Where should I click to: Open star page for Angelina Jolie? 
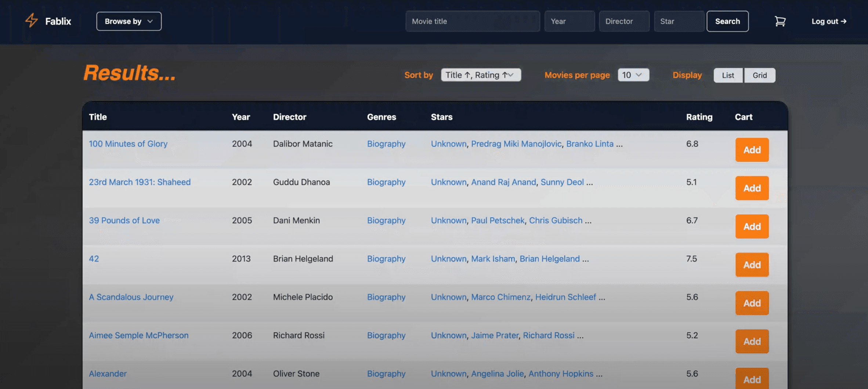point(497,374)
